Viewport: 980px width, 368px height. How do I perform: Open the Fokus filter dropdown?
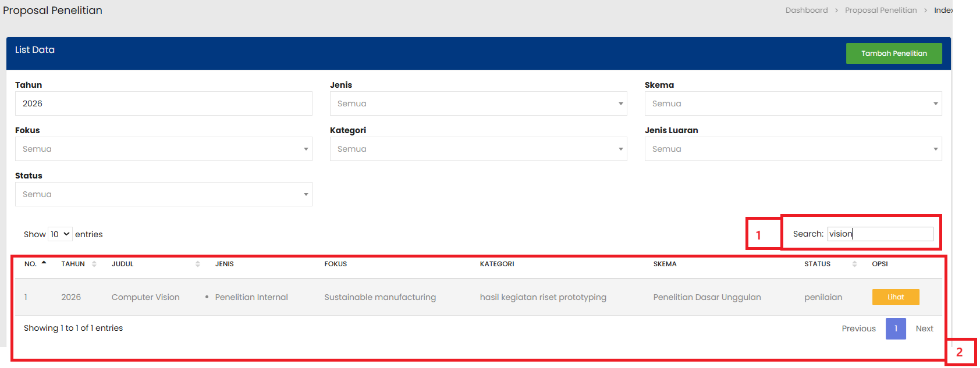pos(164,149)
